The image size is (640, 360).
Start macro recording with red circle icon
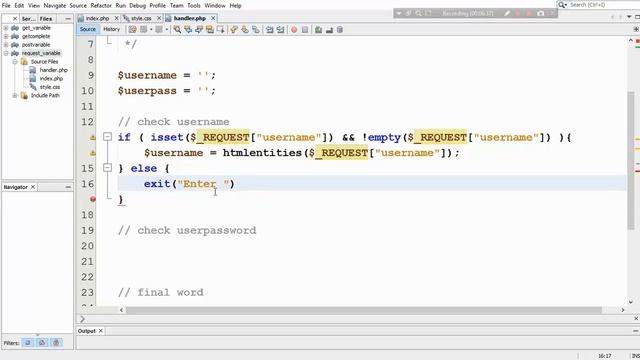pyautogui.click(x=294, y=30)
